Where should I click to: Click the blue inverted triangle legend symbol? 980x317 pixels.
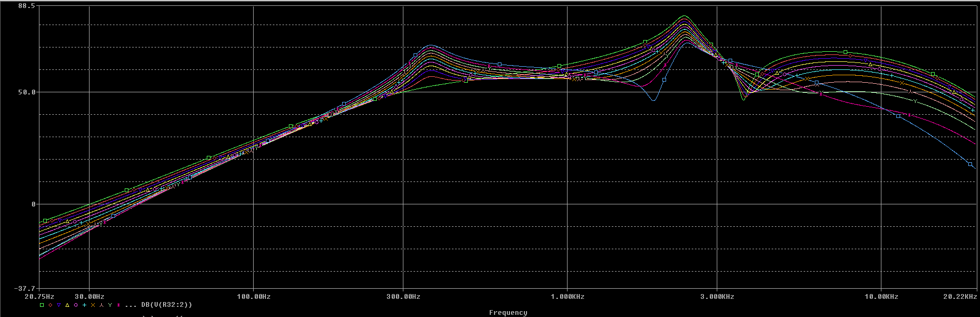[x=59, y=305]
